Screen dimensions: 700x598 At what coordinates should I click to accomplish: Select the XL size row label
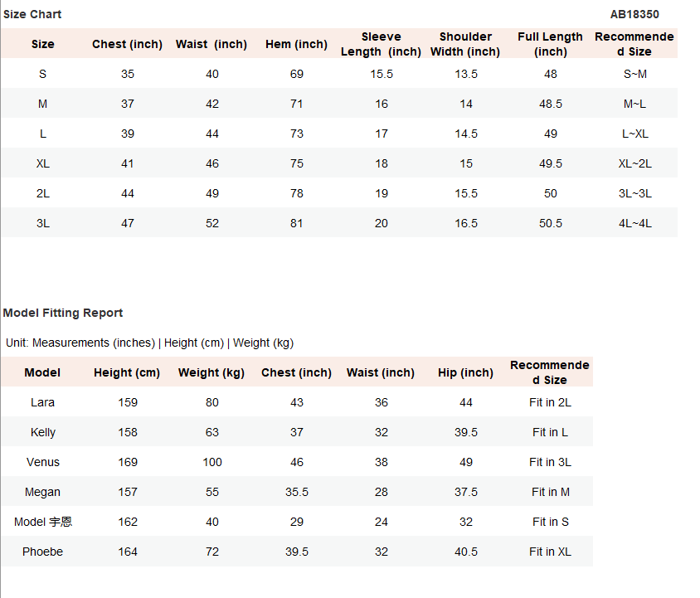point(43,163)
